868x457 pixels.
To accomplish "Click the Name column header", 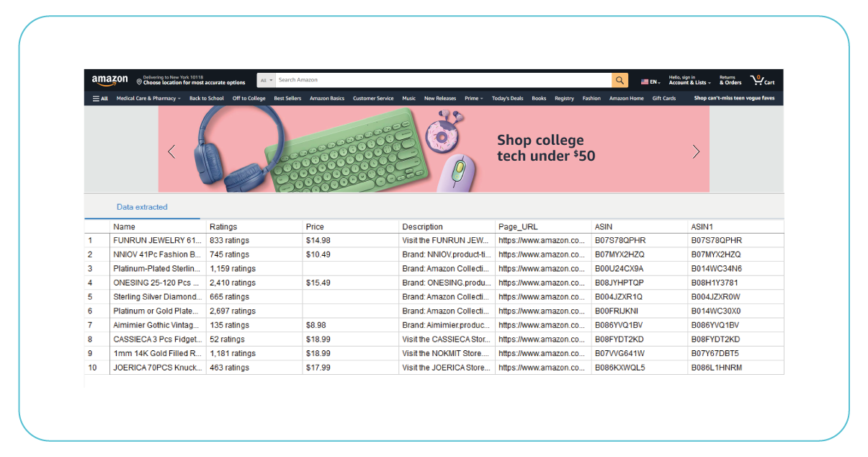I will [158, 226].
